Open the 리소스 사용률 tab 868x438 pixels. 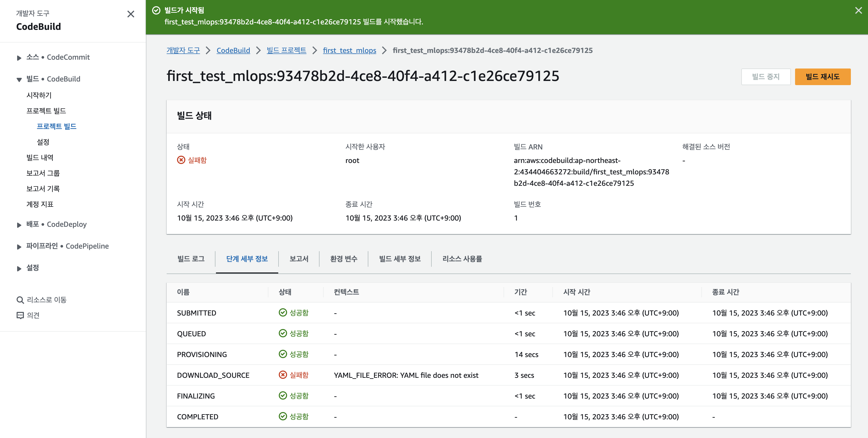[462, 259]
